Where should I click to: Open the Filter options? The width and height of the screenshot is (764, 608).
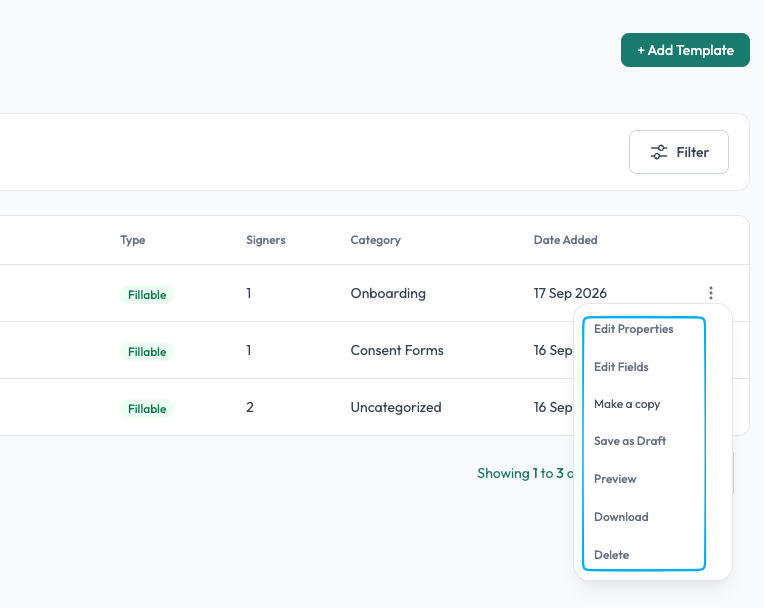pos(679,152)
